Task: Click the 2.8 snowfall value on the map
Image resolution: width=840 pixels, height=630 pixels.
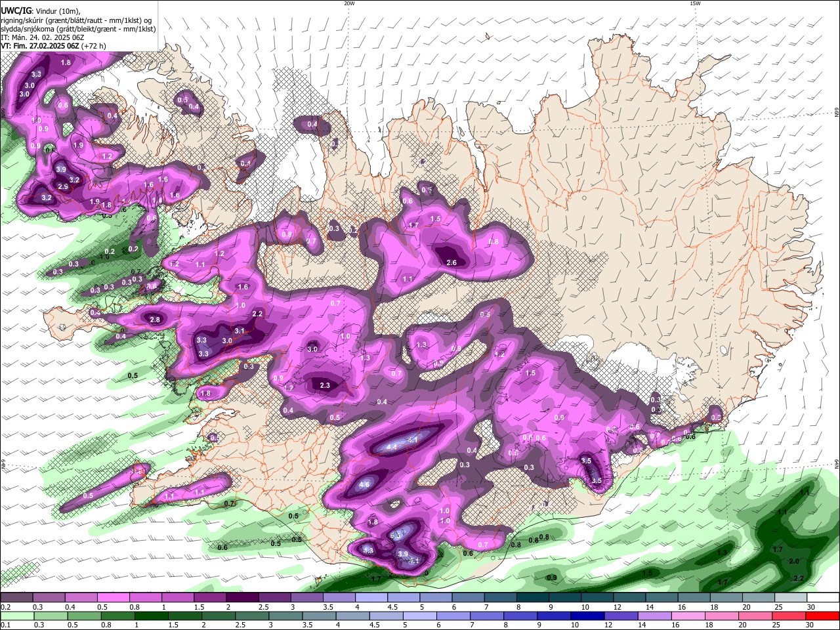Action: coord(155,320)
